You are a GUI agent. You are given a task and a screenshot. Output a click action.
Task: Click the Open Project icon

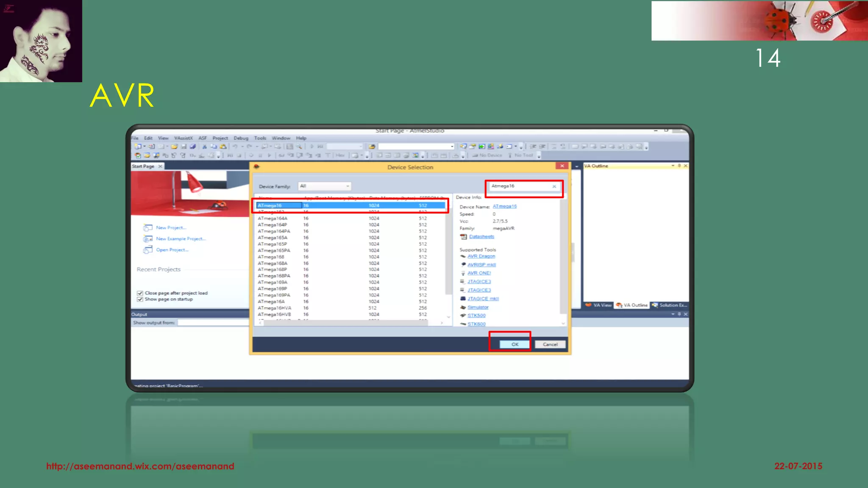tap(147, 250)
